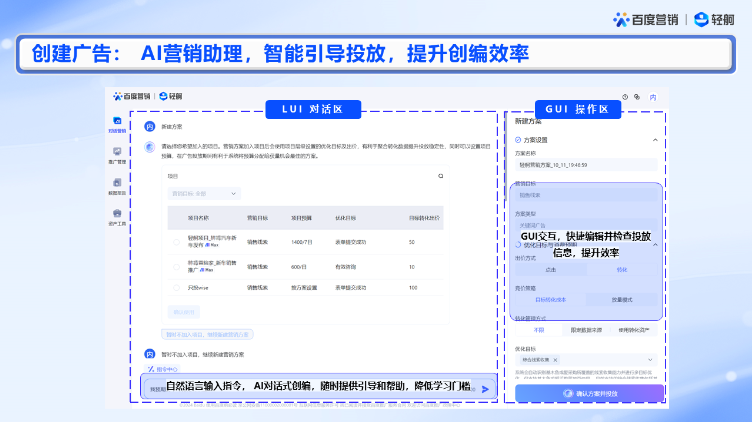Choose 点击 as the bidding method

[551, 270]
